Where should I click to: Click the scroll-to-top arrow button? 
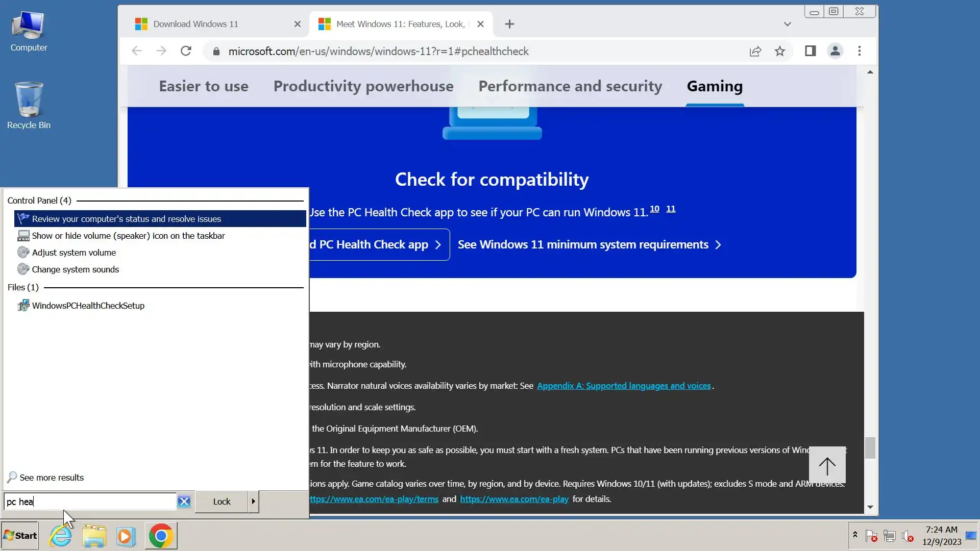[827, 465]
